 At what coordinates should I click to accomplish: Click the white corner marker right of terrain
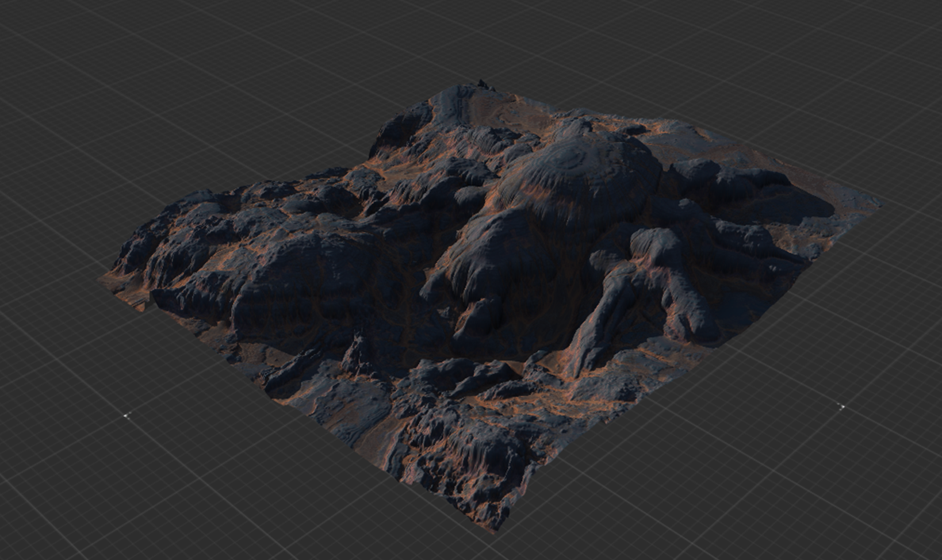pyautogui.click(x=842, y=406)
